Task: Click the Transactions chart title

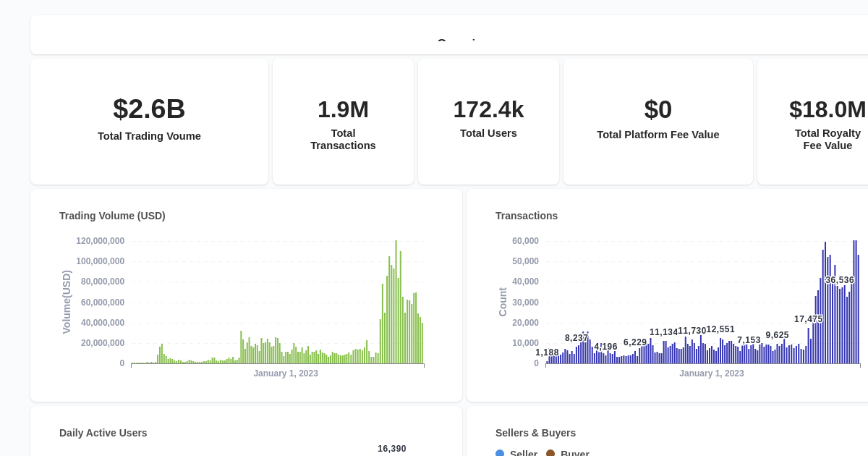Action: [x=527, y=216]
